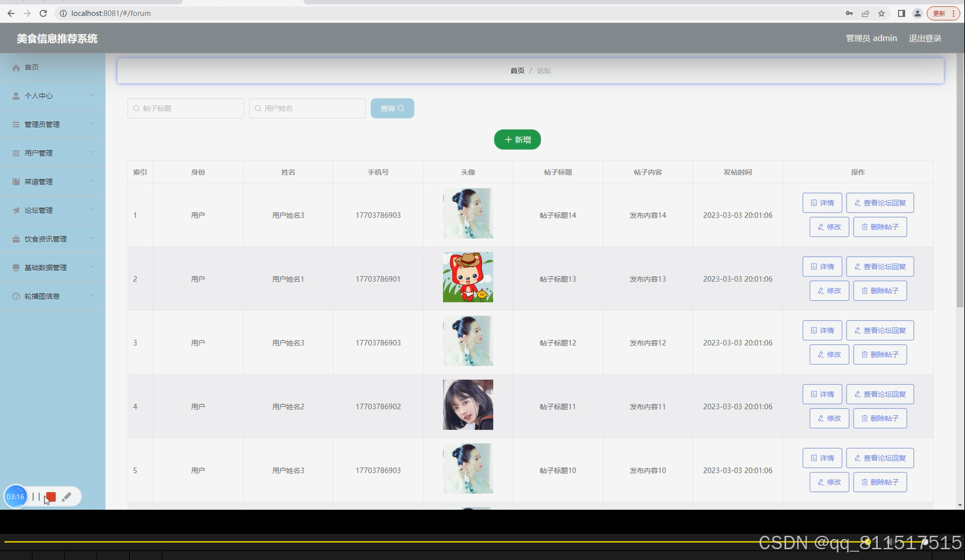Open the 饮食资讯管理 sidebar menu item

pyautogui.click(x=52, y=239)
